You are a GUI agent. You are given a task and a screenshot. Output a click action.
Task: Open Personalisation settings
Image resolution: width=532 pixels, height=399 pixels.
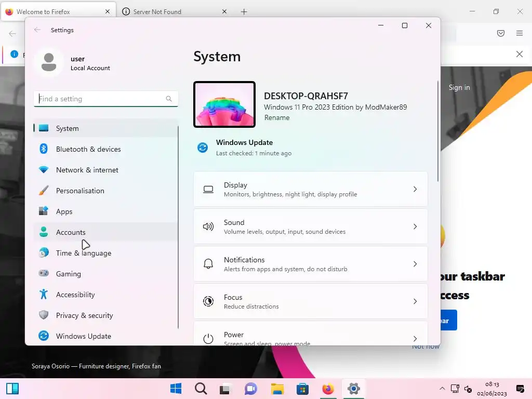tap(106, 191)
